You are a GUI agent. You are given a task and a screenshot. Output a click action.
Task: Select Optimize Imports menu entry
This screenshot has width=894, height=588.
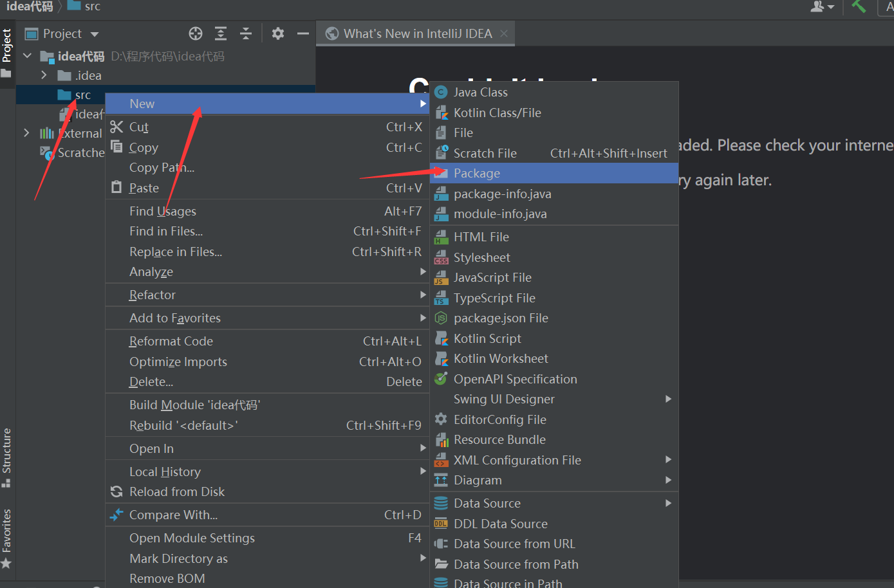point(267,362)
